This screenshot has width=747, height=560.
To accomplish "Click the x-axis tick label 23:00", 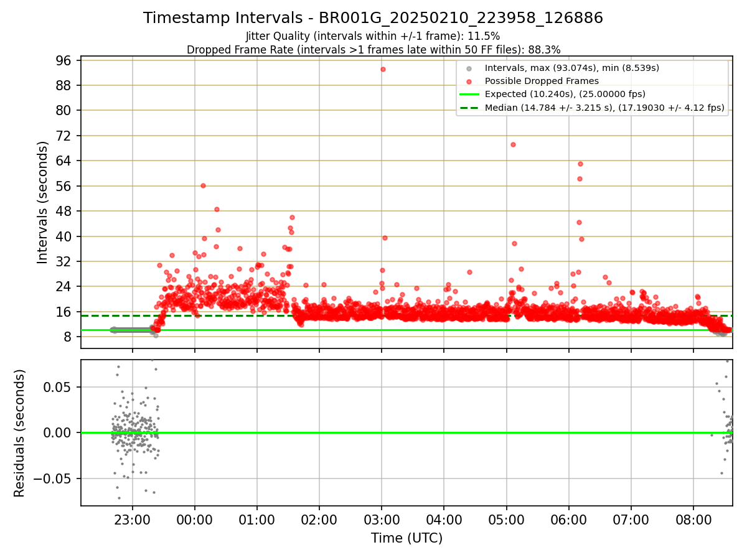I will pyautogui.click(x=132, y=520).
